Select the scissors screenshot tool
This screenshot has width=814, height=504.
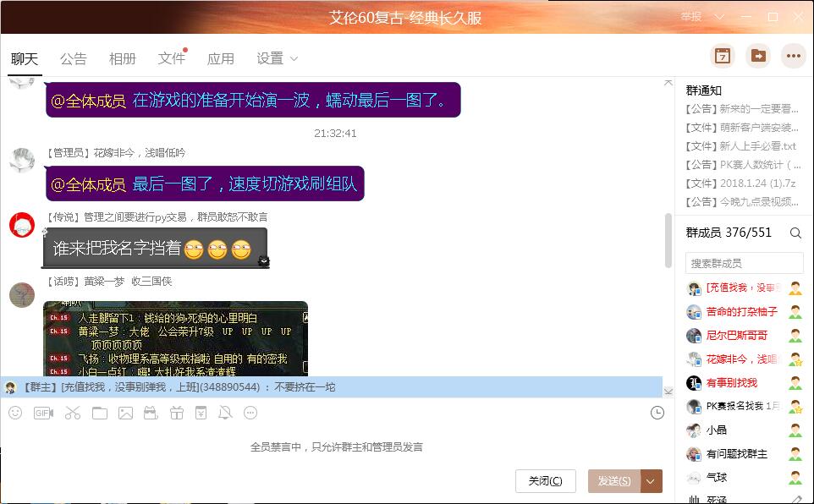(x=73, y=414)
